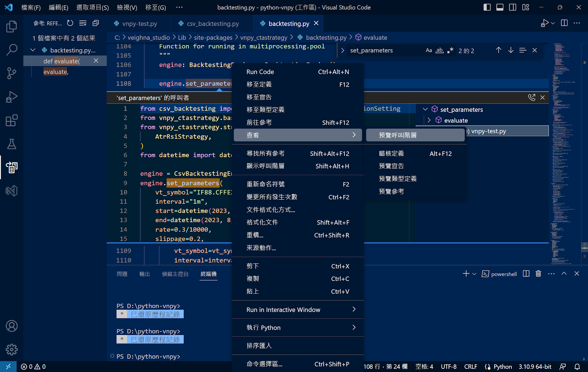Open the Search view in activity bar

pos(11,50)
